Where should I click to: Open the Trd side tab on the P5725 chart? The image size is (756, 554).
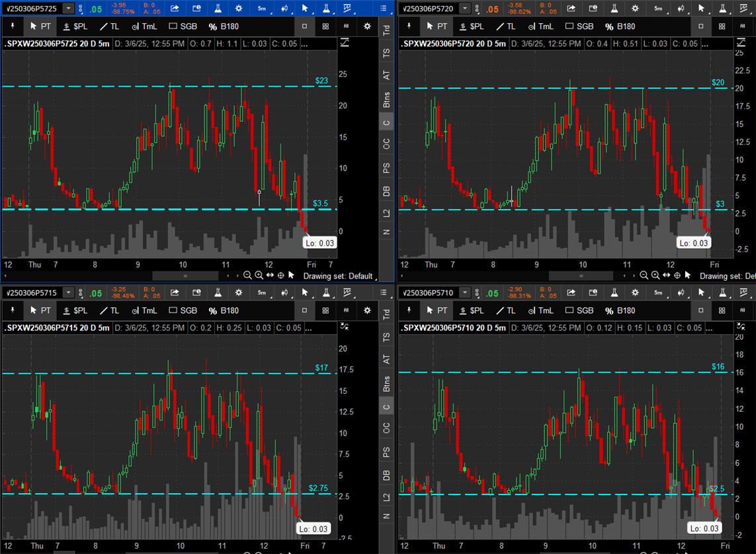386,31
